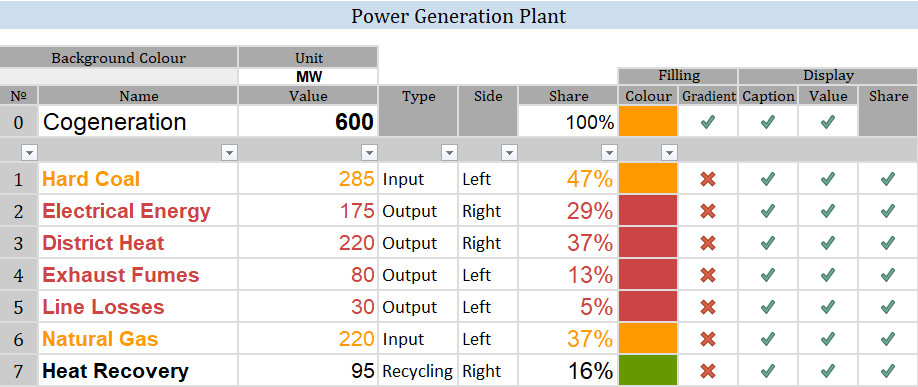This screenshot has height=387, width=918.
Task: Toggle the Gradient setting for Natural Gas
Action: click(x=708, y=339)
